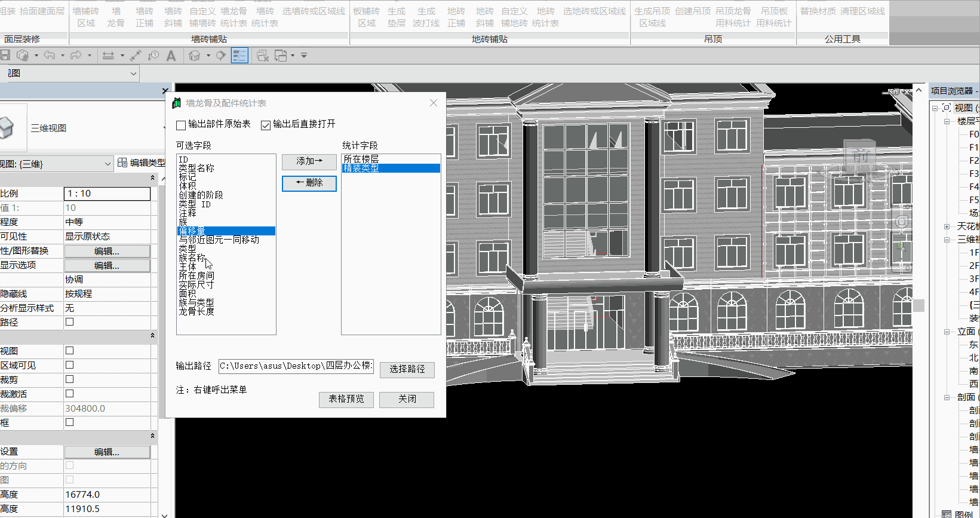Open the Undo history dropdown arrow
This screenshot has width=980, height=518.
click(x=63, y=56)
